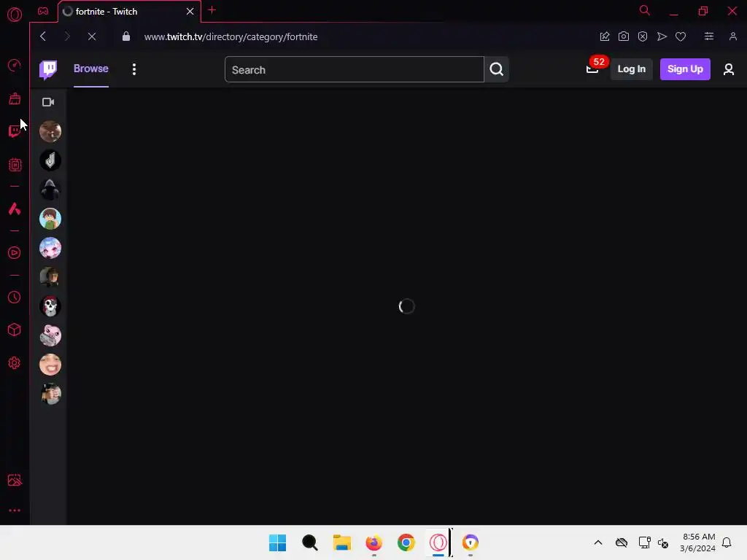The width and height of the screenshot is (747, 560).
Task: Open smiling face channel avatar
Action: [50, 365]
